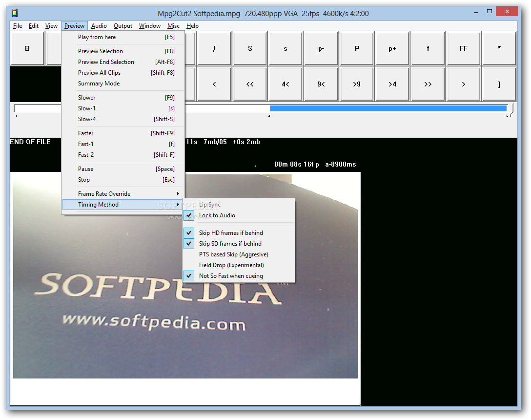531x420 pixels.
Task: Choose Slow-4 speed
Action: coord(123,119)
